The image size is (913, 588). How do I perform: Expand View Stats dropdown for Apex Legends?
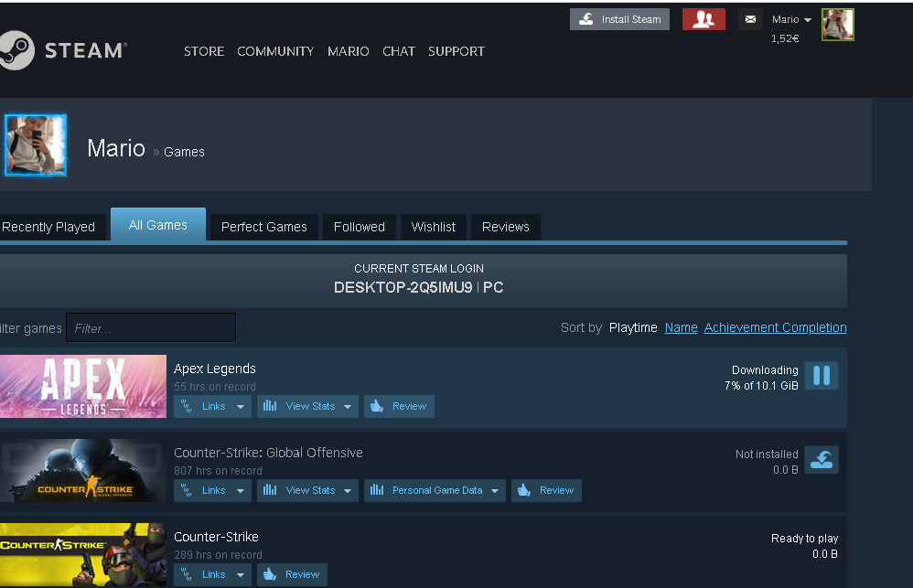click(308, 406)
